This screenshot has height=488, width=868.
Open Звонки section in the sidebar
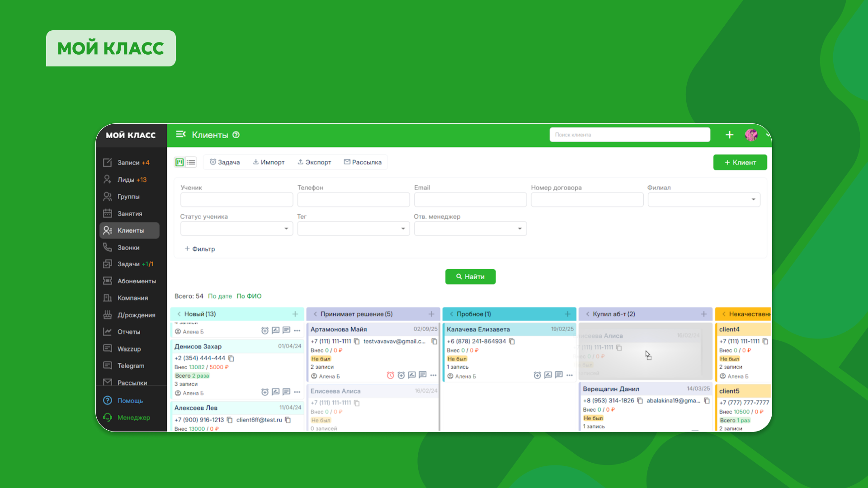(x=129, y=247)
